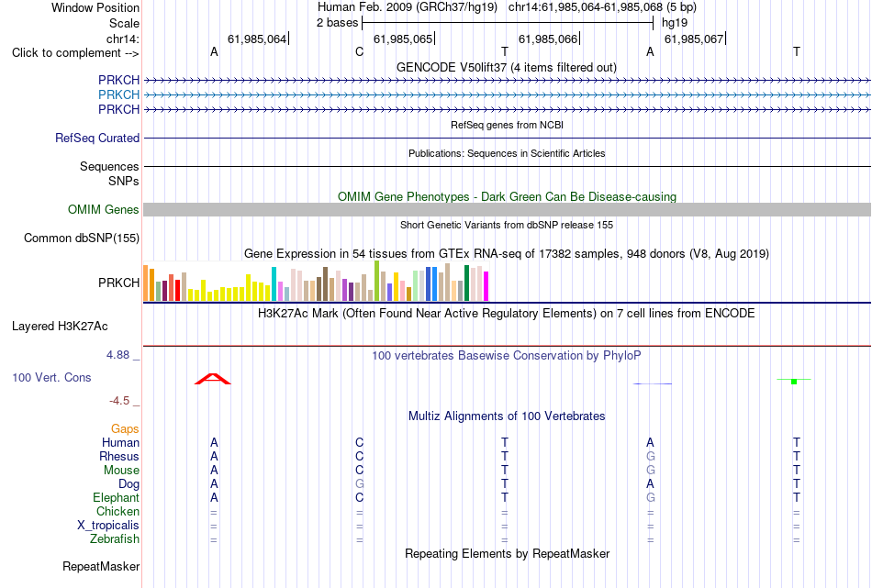Select the Zebrafish species row label
Screen dimensions: 872x588
[x=115, y=538]
